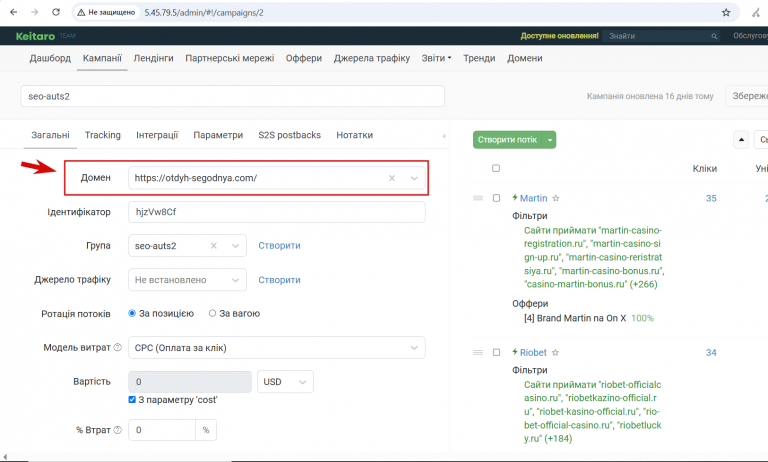768x462 pixels.
Task: Open the Джерело трафіку dropdown
Action: tap(236, 280)
